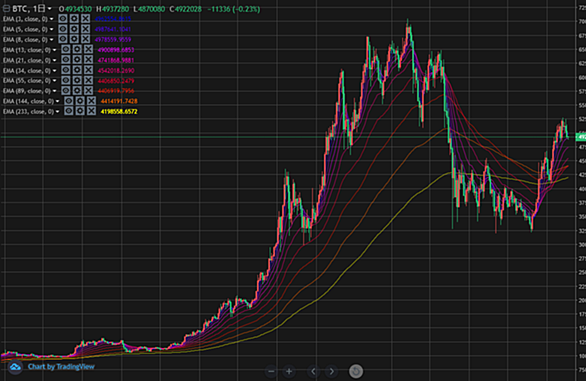
Task: Open settings for EMA (3, close, 0)
Action: [74, 18]
